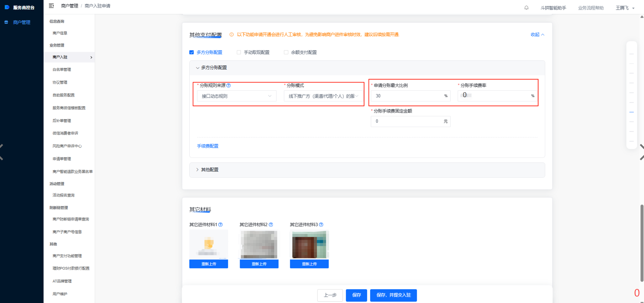
Task: Open 商户防断链申请单查询 menu item
Action: click(71, 219)
